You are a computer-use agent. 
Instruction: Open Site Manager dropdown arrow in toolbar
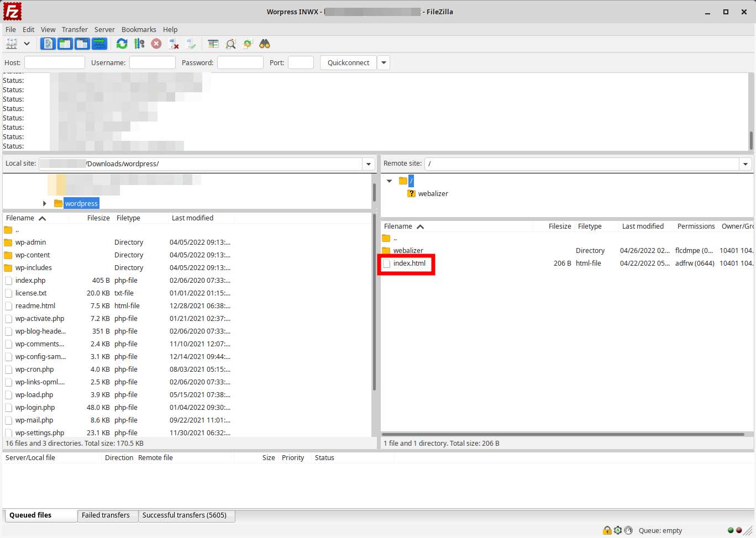27,44
